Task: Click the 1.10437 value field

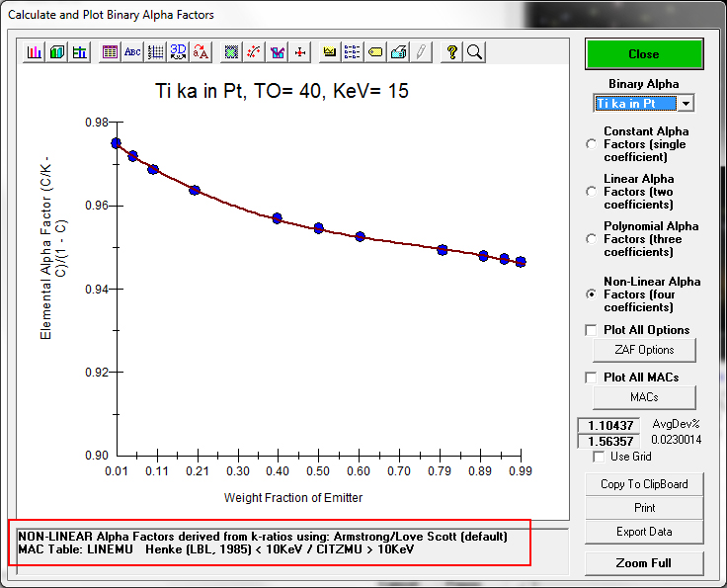Action: [607, 426]
